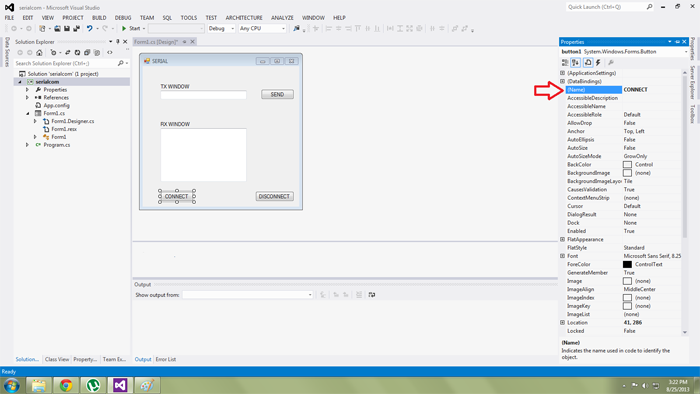Click the Find in Files toolbar icon
The width and height of the screenshot is (700, 394).
[x=296, y=29]
